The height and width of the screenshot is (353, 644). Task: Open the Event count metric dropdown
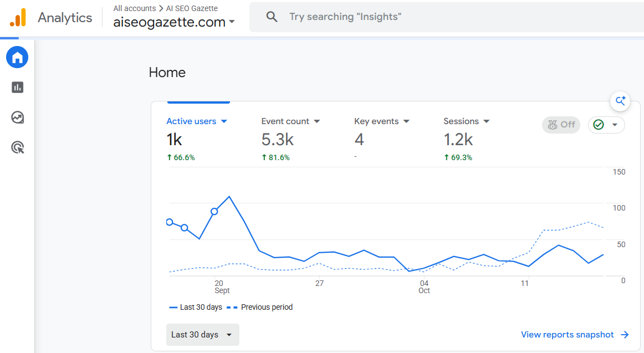tap(316, 121)
